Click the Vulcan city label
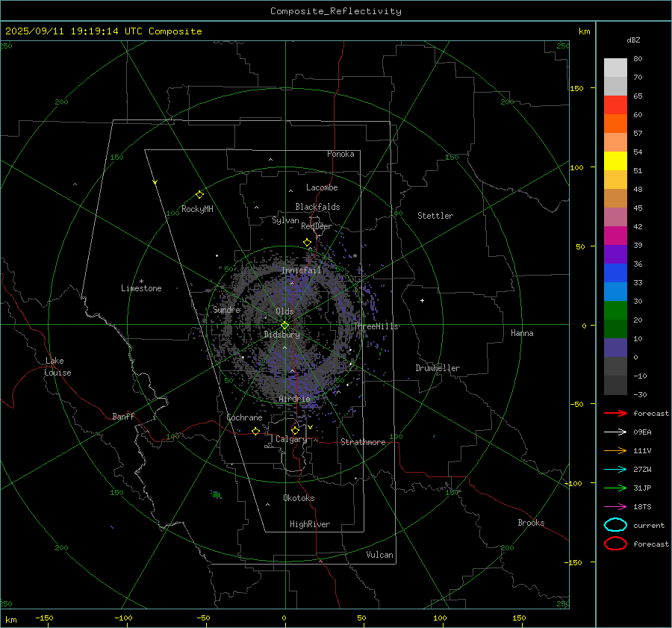Viewport: 672px width, 628px height. coord(379,555)
